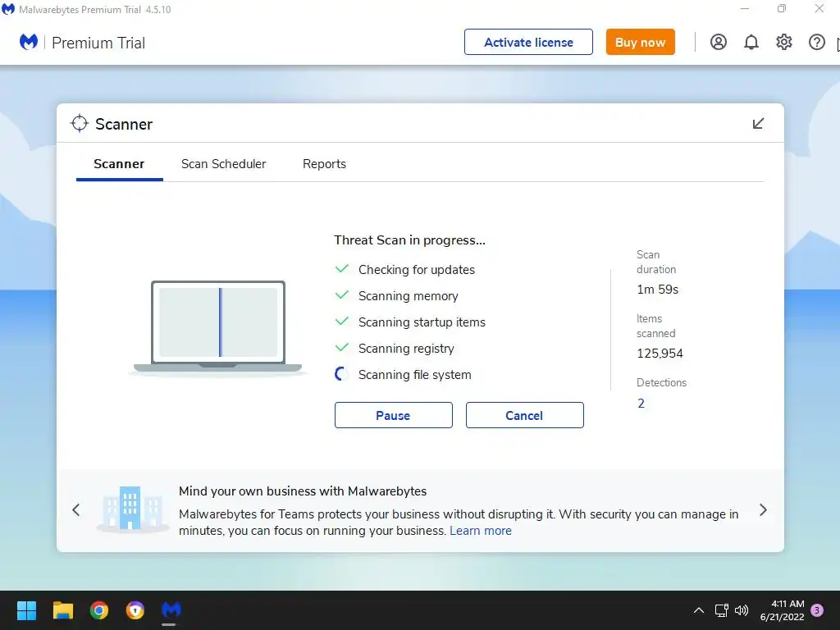Show hidden system tray icons

699,610
